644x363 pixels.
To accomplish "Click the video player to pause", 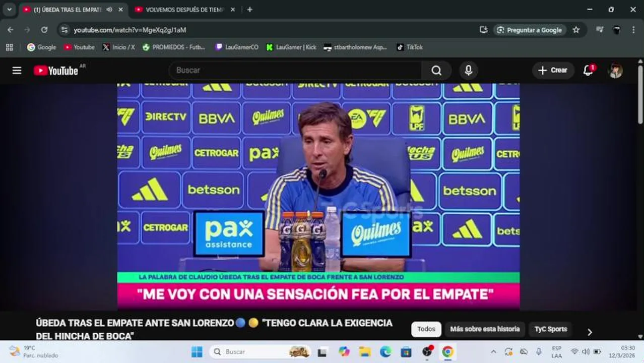I will point(318,196).
